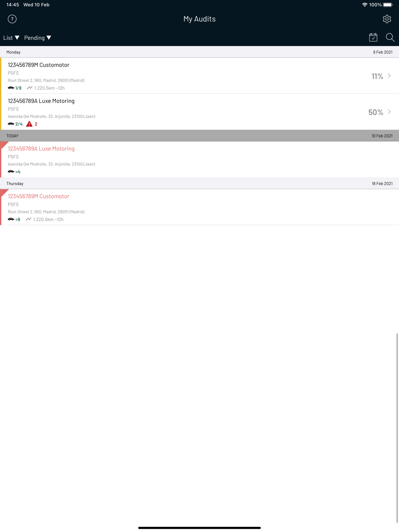Tap the 50% progress indicator
399x532 pixels.
coord(375,112)
